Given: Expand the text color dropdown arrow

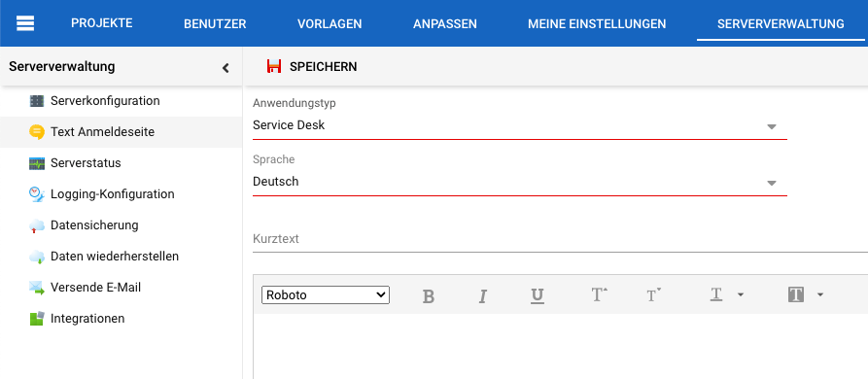Looking at the screenshot, I should coord(741,294).
